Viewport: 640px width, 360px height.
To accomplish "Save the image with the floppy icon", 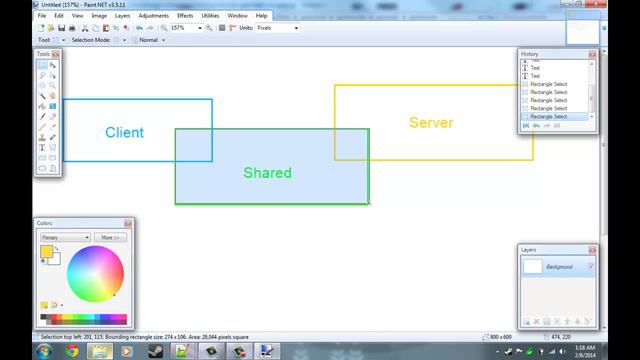I will click(x=61, y=28).
